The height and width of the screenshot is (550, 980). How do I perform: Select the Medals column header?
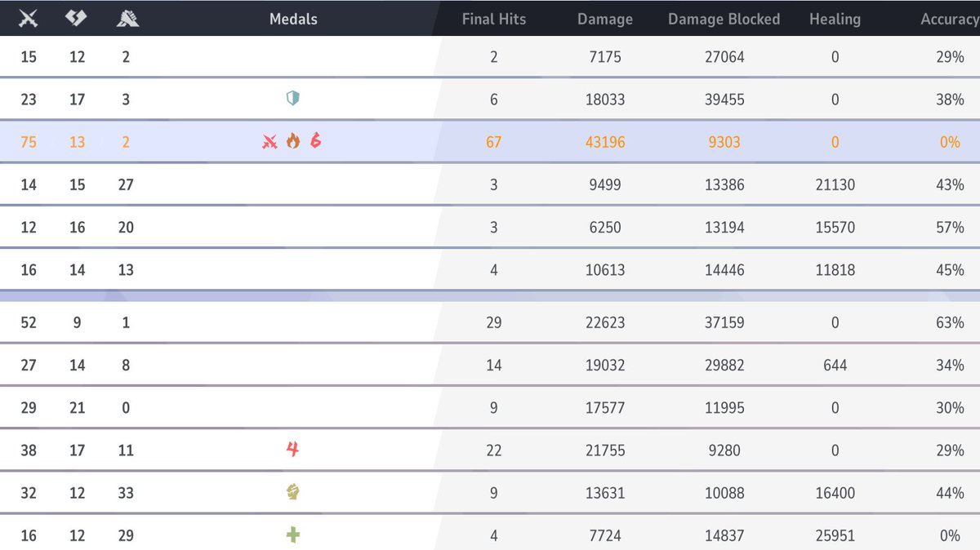[293, 19]
